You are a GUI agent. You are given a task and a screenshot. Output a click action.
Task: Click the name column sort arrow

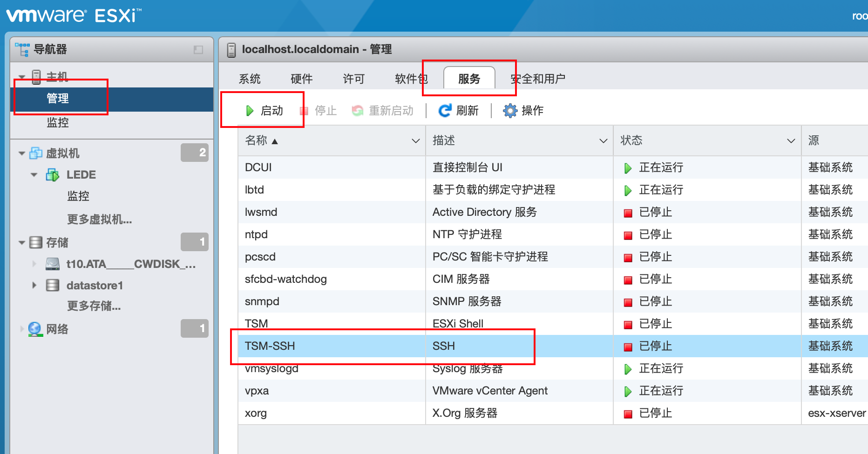[x=275, y=141]
